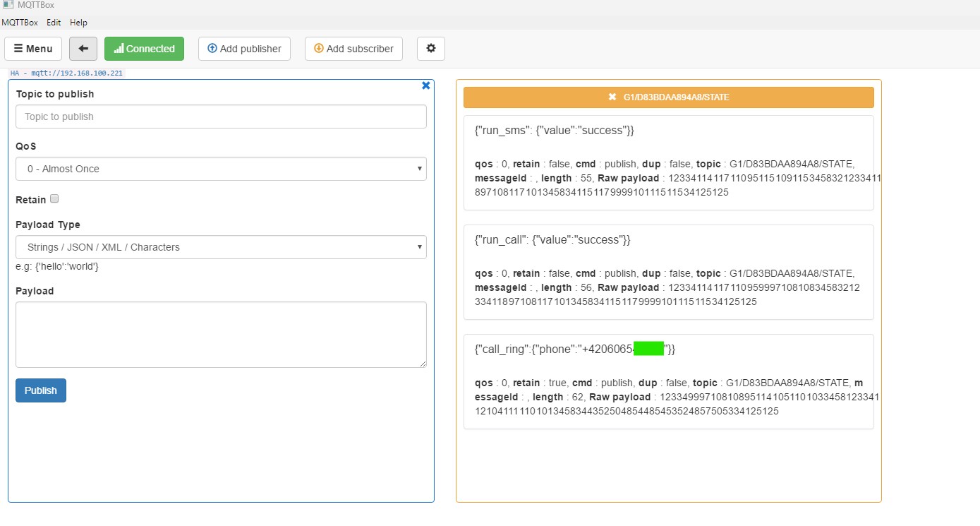Enable the Retain checkbox
The image size is (980, 526).
(x=54, y=199)
